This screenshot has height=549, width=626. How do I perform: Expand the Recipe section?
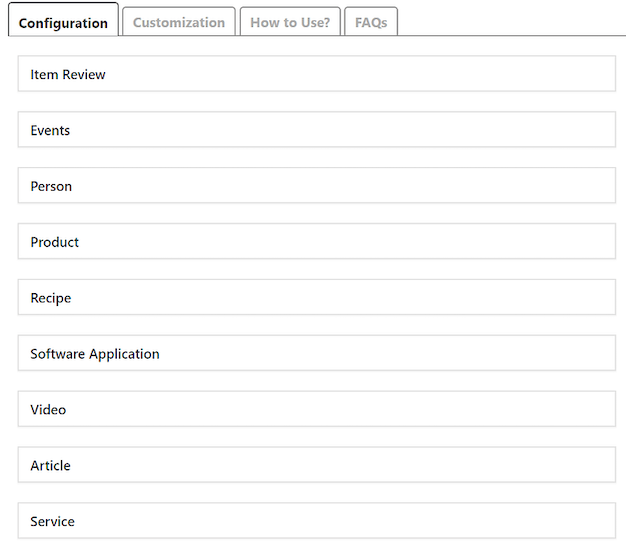tap(317, 297)
